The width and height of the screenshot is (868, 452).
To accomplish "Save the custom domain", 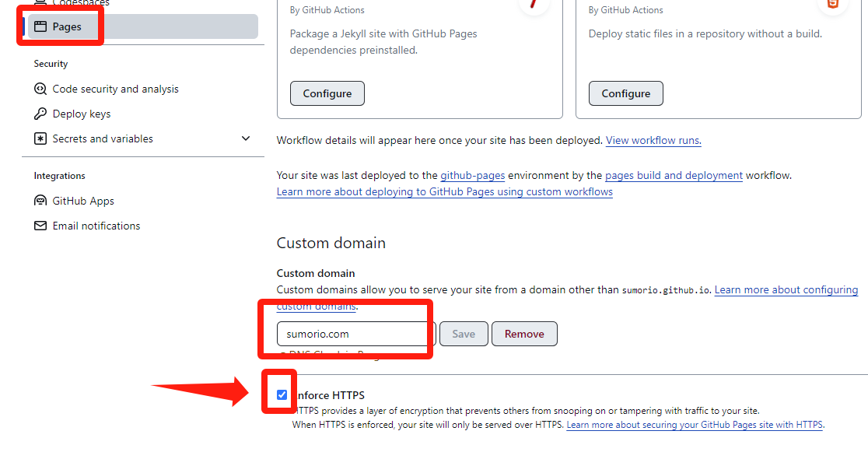I will coord(464,334).
